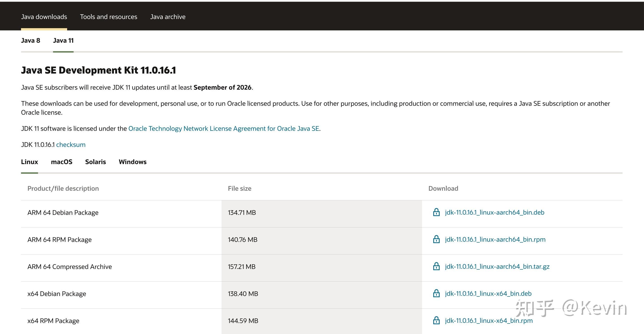Show the Solaris downloads tab
Image resolution: width=644 pixels, height=334 pixels.
tap(96, 162)
